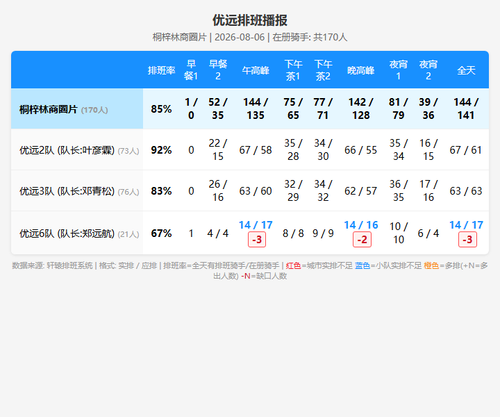The image size is (500, 417).
Task: Click the 63 / 63 cell
Action: click(466, 191)
